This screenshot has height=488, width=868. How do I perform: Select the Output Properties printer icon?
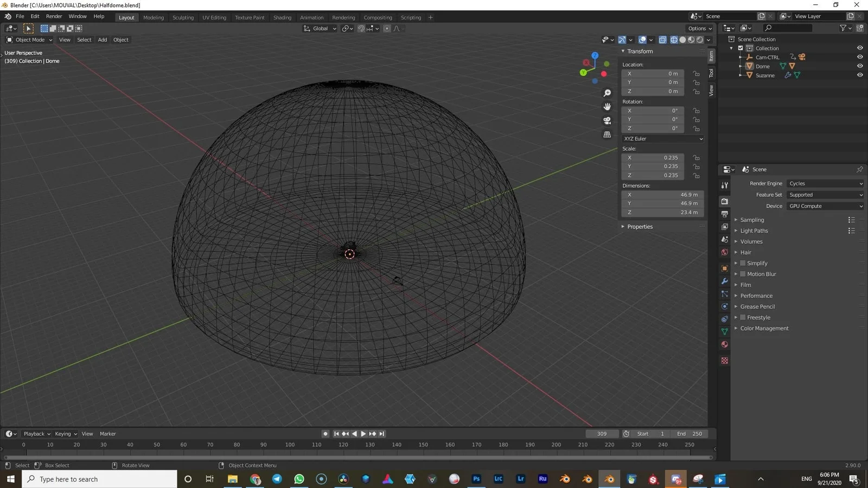(724, 213)
